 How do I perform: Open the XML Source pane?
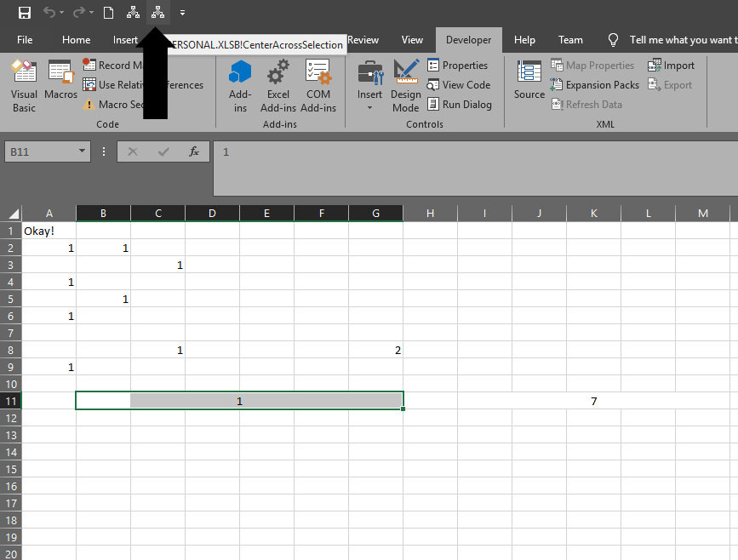tap(529, 80)
